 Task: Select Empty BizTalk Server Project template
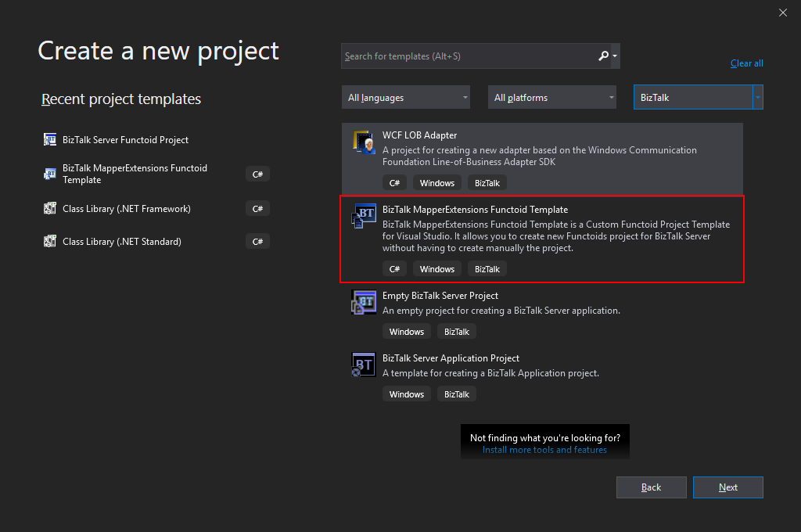[x=440, y=296]
